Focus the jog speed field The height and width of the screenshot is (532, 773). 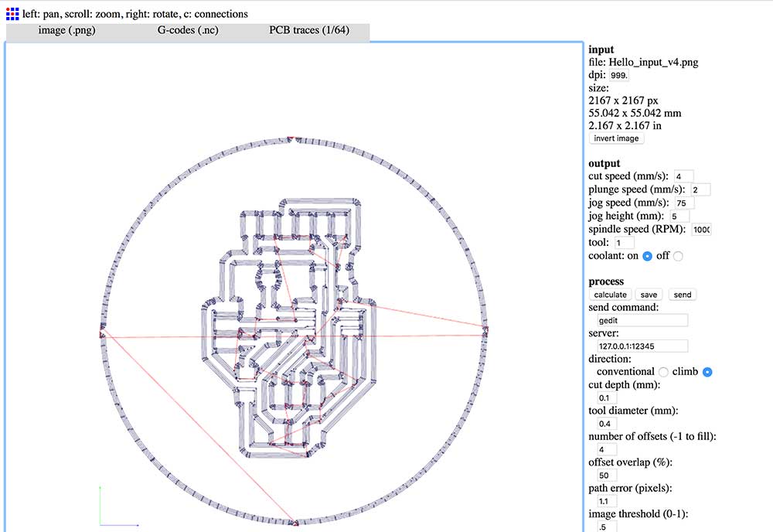click(684, 203)
